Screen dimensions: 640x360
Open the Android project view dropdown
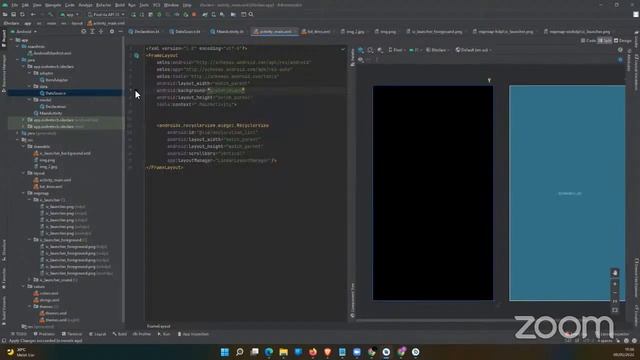click(24, 31)
